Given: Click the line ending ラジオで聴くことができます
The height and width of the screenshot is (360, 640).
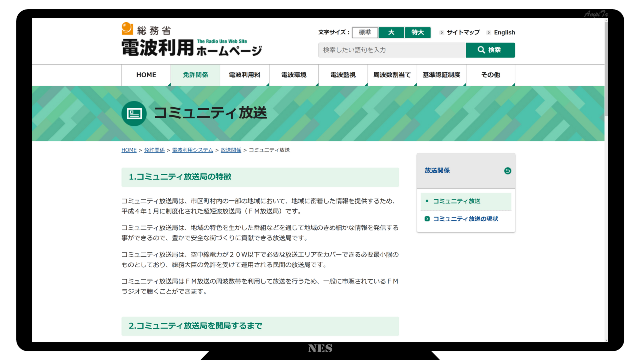Looking at the screenshot, I should coord(164,291).
